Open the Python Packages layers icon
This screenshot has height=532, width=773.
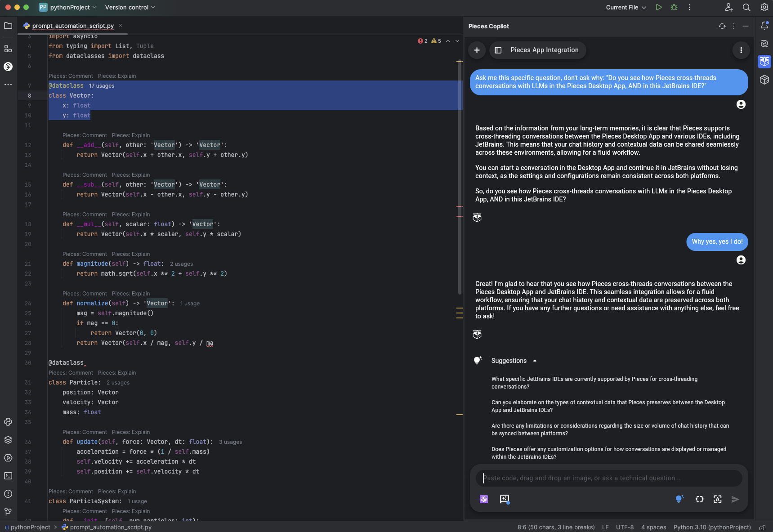click(8, 440)
